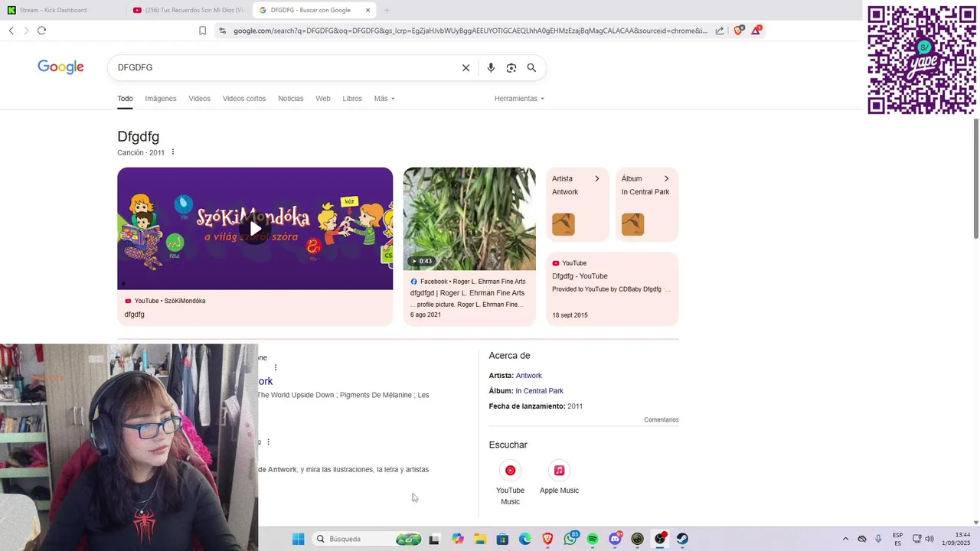Open volume control in system tray
The image size is (980, 551).
point(929,539)
